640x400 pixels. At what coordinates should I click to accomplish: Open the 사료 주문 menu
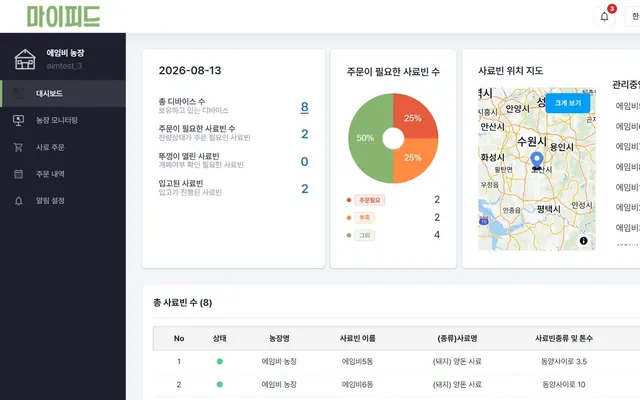pyautogui.click(x=63, y=147)
